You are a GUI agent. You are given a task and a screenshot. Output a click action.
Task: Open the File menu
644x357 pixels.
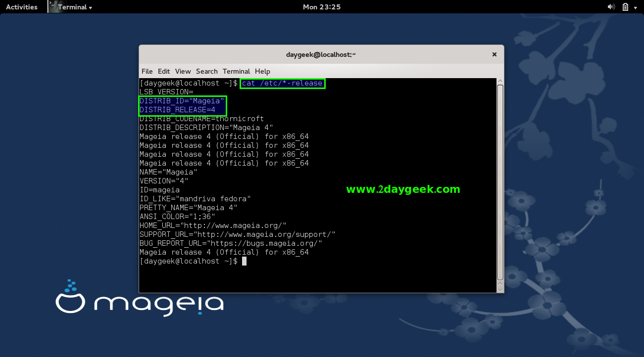click(147, 71)
